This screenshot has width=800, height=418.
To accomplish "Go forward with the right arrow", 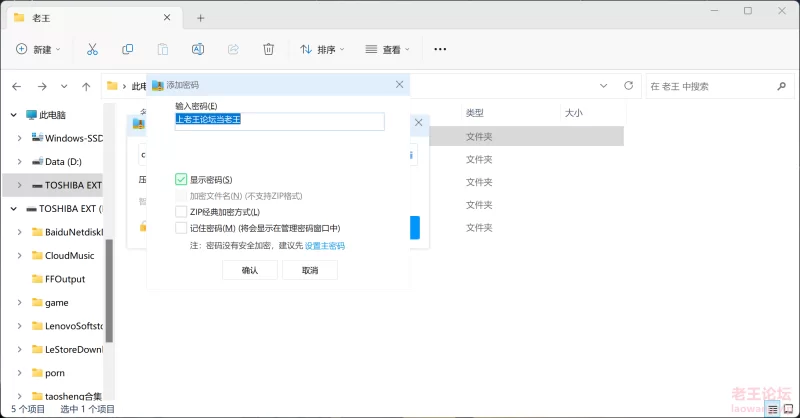I will point(42,86).
